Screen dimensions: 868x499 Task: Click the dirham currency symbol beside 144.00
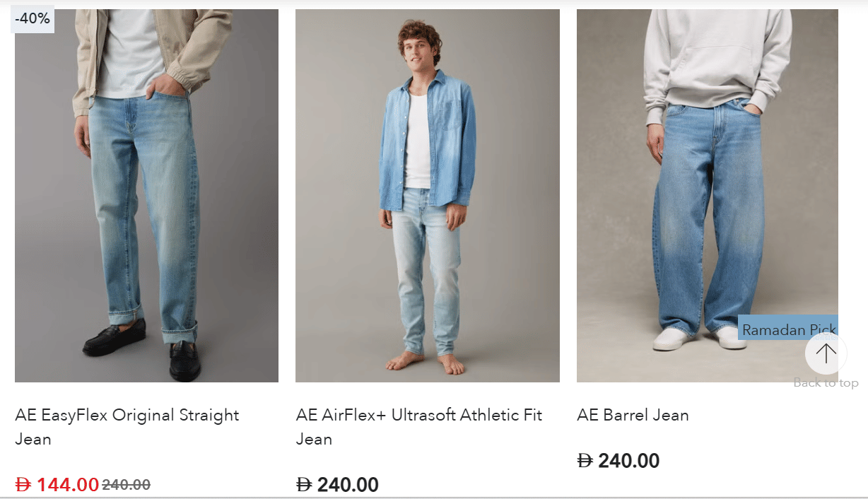(24, 485)
